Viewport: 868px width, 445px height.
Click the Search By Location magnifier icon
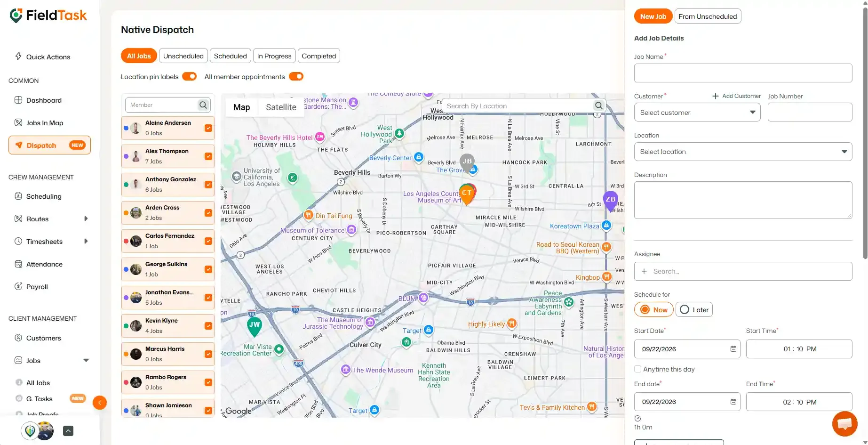point(598,106)
